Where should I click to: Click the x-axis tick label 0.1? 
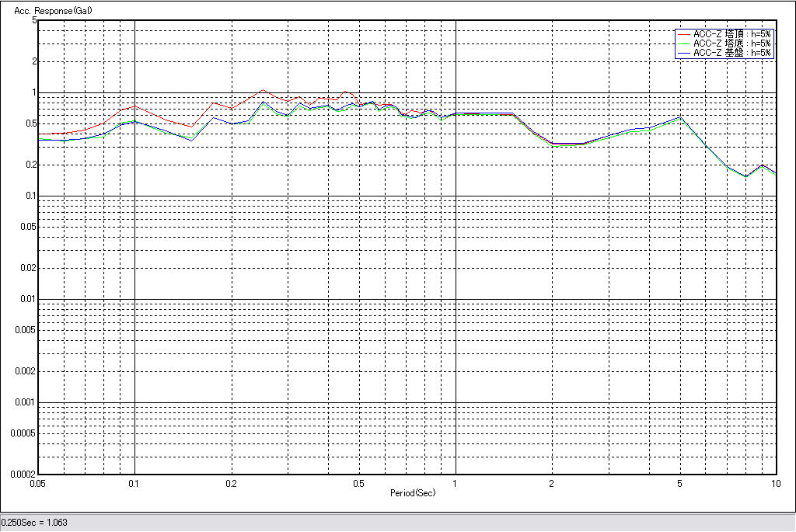(x=134, y=483)
